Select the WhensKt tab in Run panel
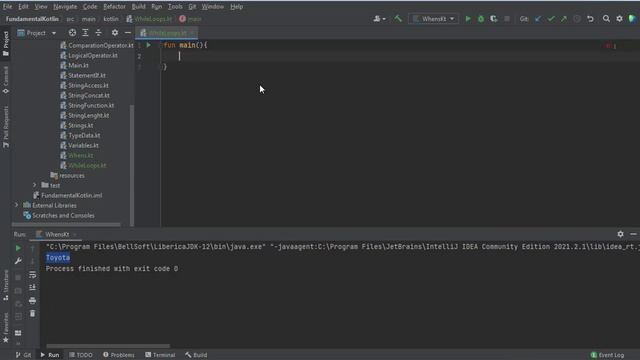The image size is (640, 360). (x=57, y=234)
